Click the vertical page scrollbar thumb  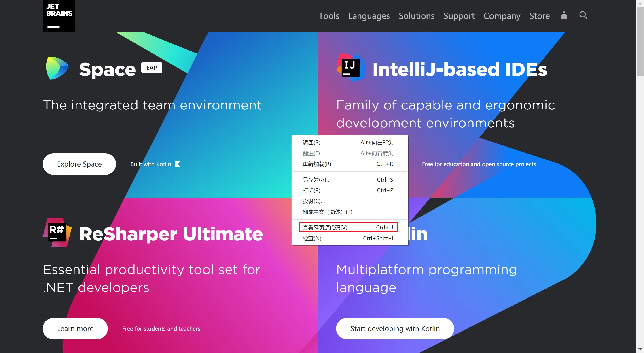(x=640, y=41)
